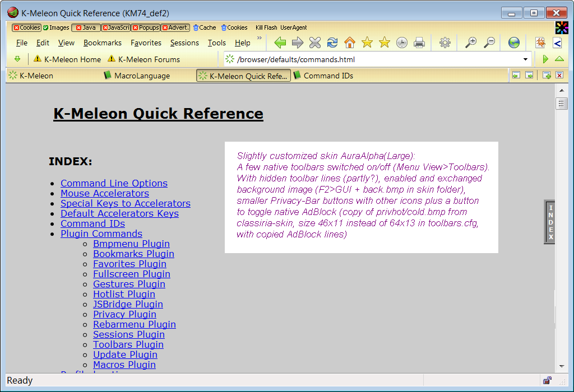The image size is (574, 392).
Task: Go to Home page icon
Action: (x=350, y=43)
